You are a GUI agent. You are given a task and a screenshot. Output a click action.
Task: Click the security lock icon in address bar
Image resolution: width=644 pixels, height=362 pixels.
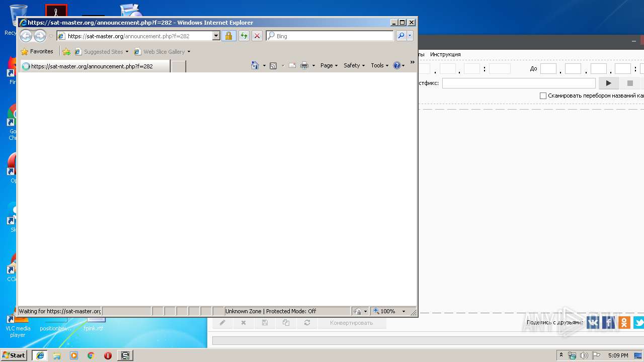coord(228,36)
